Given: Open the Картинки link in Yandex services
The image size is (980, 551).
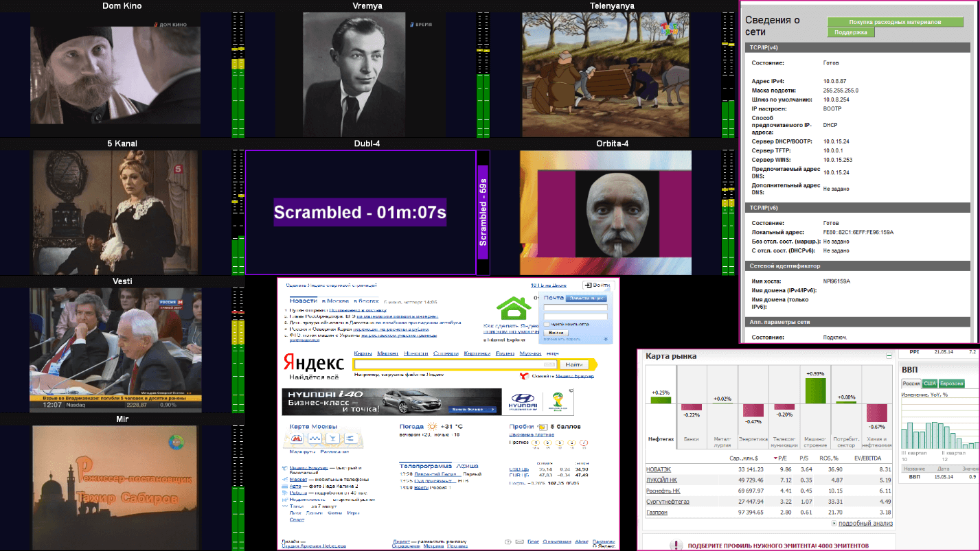Looking at the screenshot, I should (x=477, y=353).
